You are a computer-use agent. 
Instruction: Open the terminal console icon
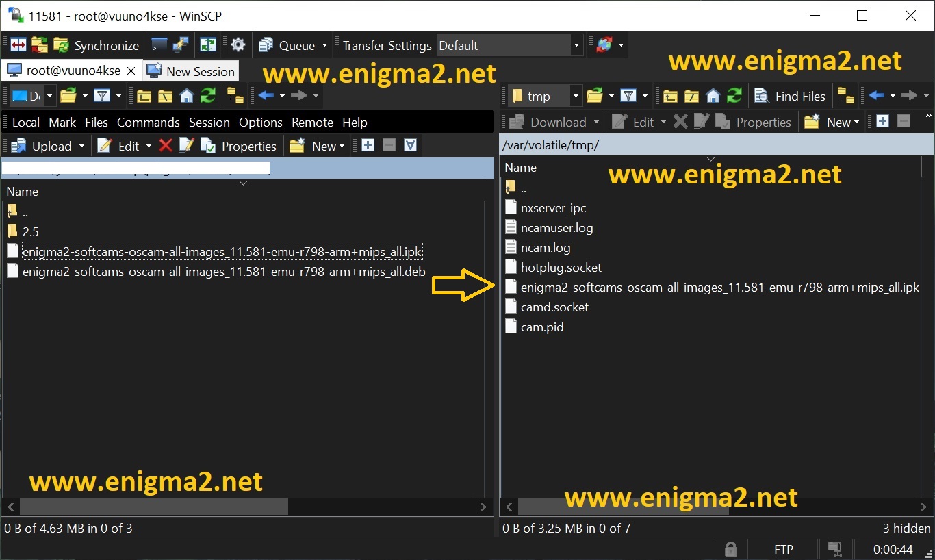point(159,46)
